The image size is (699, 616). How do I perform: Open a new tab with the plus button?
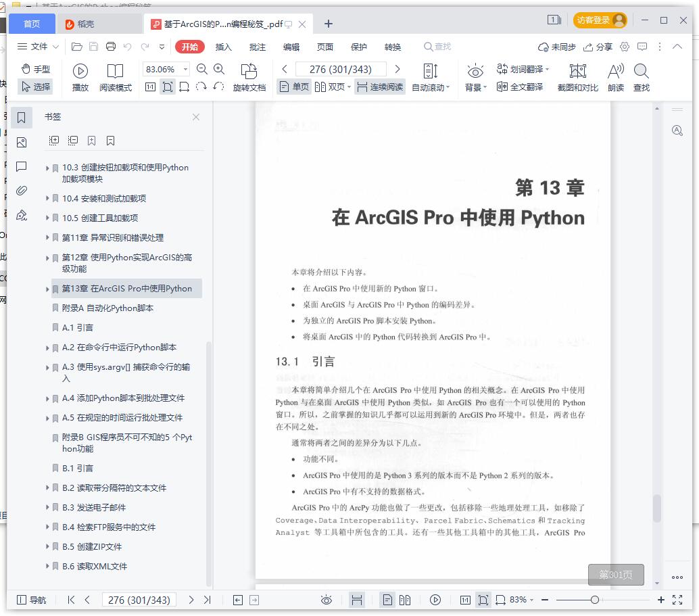coord(329,24)
